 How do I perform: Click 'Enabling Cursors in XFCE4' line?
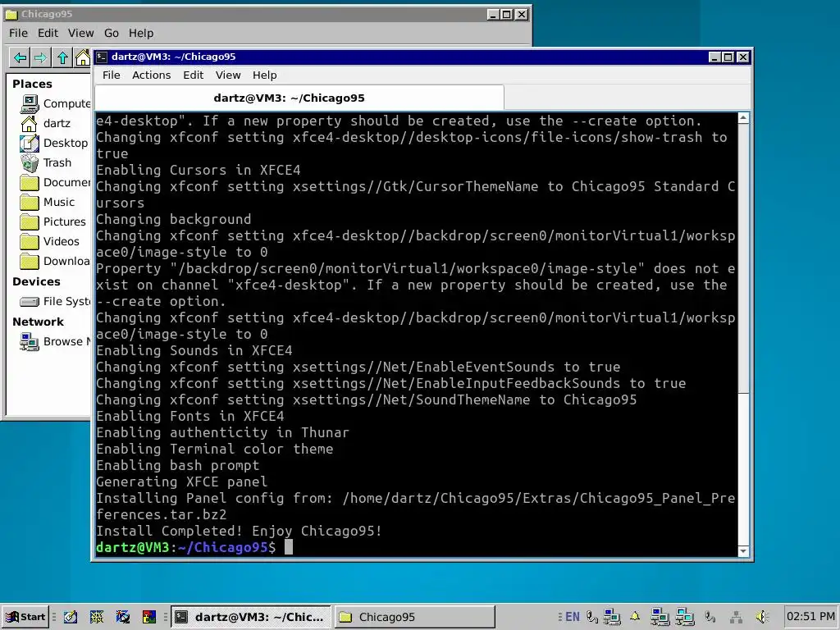click(x=199, y=171)
